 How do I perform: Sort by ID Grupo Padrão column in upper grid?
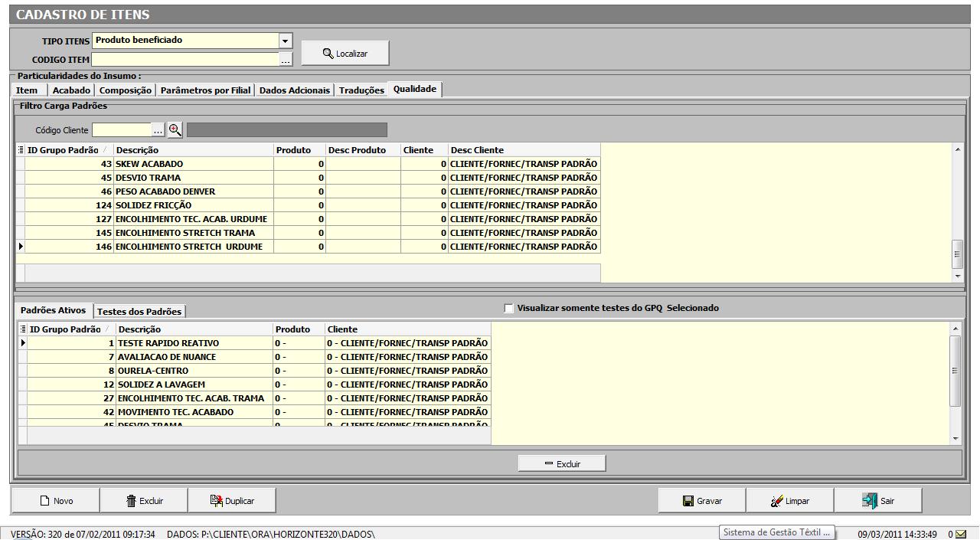(x=64, y=150)
